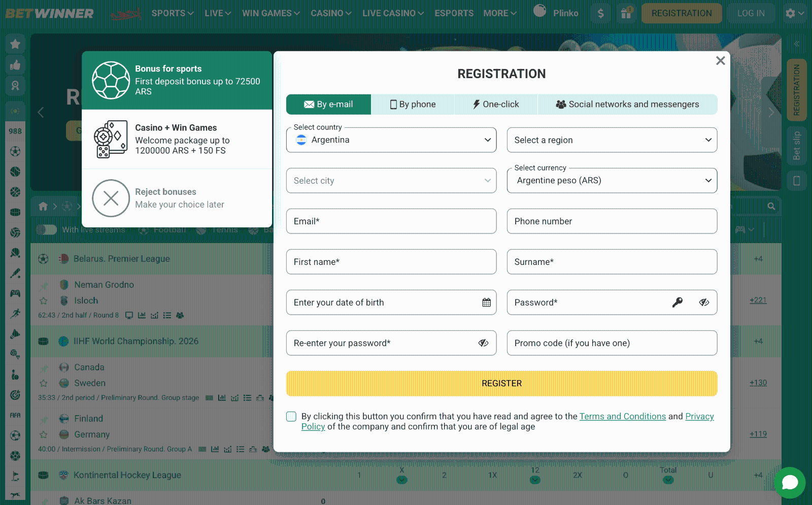The width and height of the screenshot is (812, 505).
Task: Toggle visibility of re-entered password
Action: (x=483, y=343)
